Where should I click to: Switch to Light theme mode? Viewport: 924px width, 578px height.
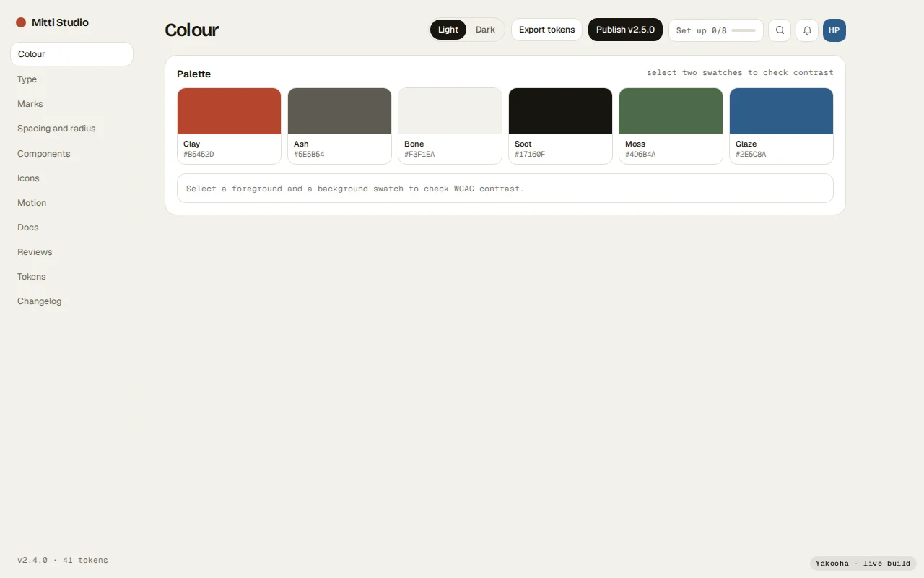pyautogui.click(x=448, y=30)
